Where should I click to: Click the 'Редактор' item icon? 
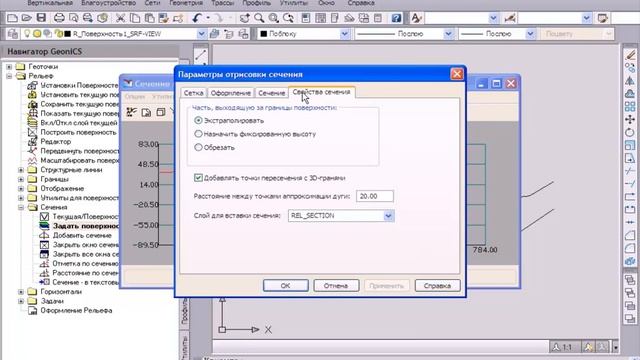32,142
